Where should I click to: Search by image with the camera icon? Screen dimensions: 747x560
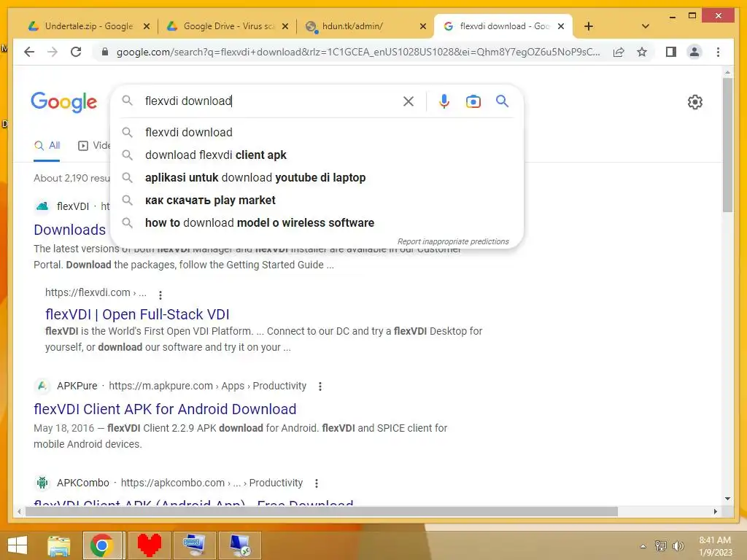pos(473,101)
